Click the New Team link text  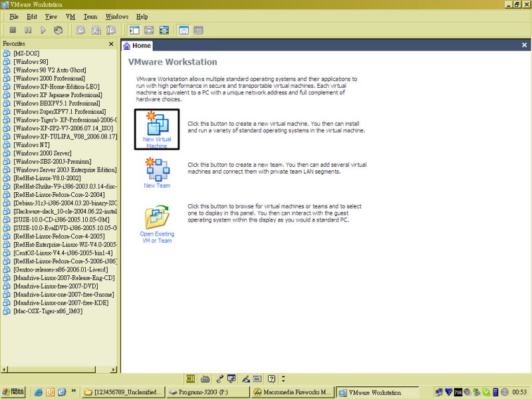(x=157, y=186)
